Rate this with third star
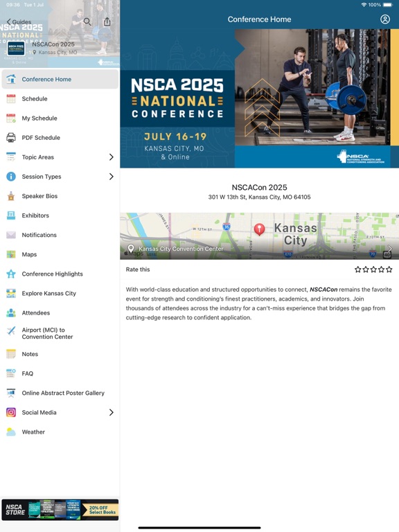The image size is (399, 532). (x=373, y=269)
